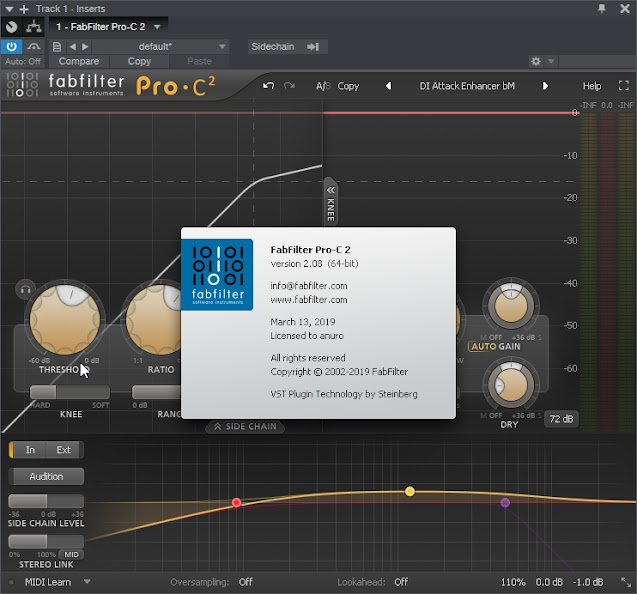Click the 0.0 dB input level value
The image size is (637, 594).
(x=549, y=582)
